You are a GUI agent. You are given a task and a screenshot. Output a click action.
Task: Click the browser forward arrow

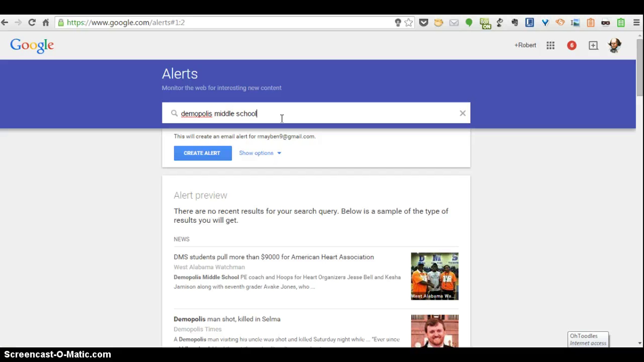[18, 23]
